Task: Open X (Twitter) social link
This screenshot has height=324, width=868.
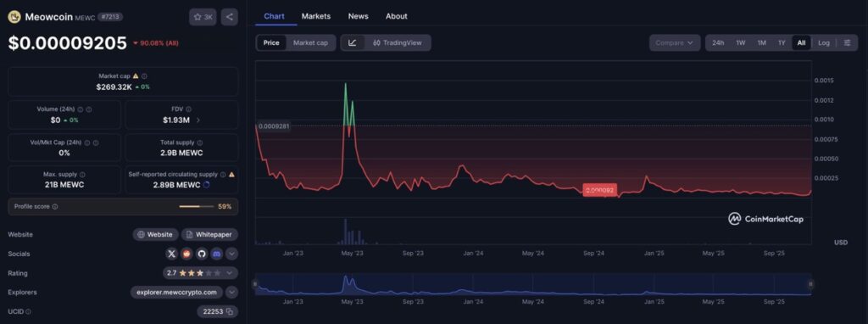Action: click(171, 254)
